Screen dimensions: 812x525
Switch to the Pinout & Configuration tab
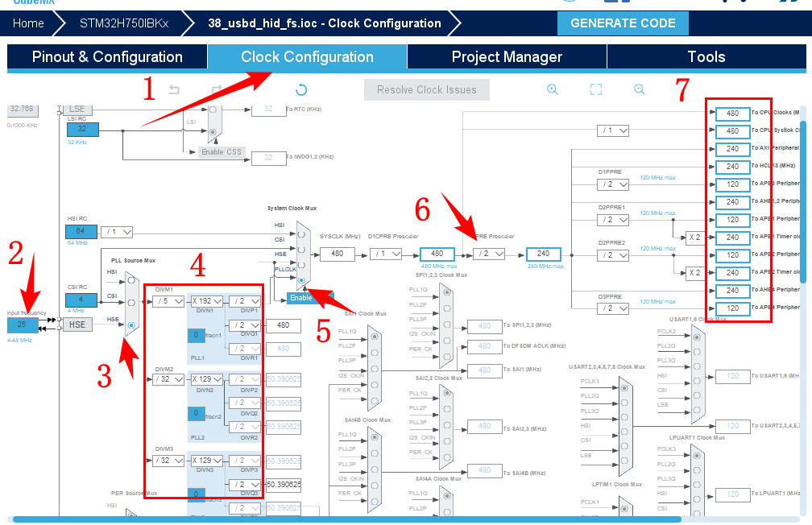(x=107, y=57)
